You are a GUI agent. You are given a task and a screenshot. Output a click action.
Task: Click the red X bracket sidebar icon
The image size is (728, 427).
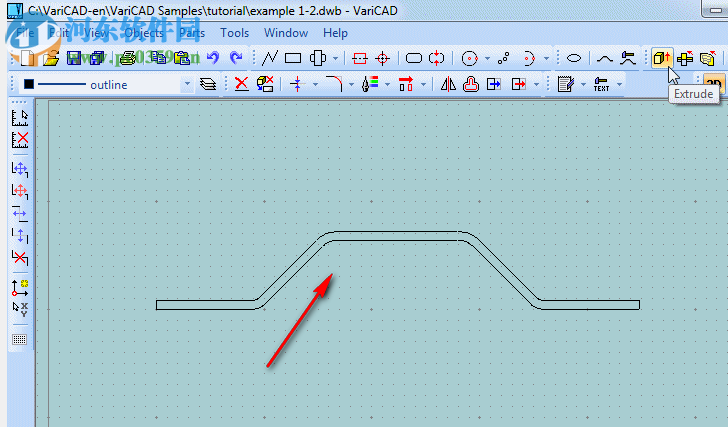point(20,257)
